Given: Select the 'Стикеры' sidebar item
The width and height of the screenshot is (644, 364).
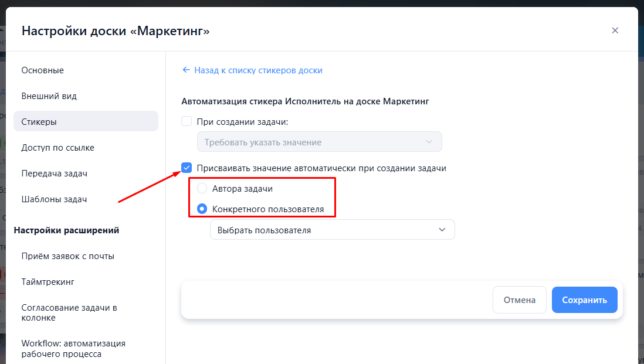Looking at the screenshot, I should (86, 121).
